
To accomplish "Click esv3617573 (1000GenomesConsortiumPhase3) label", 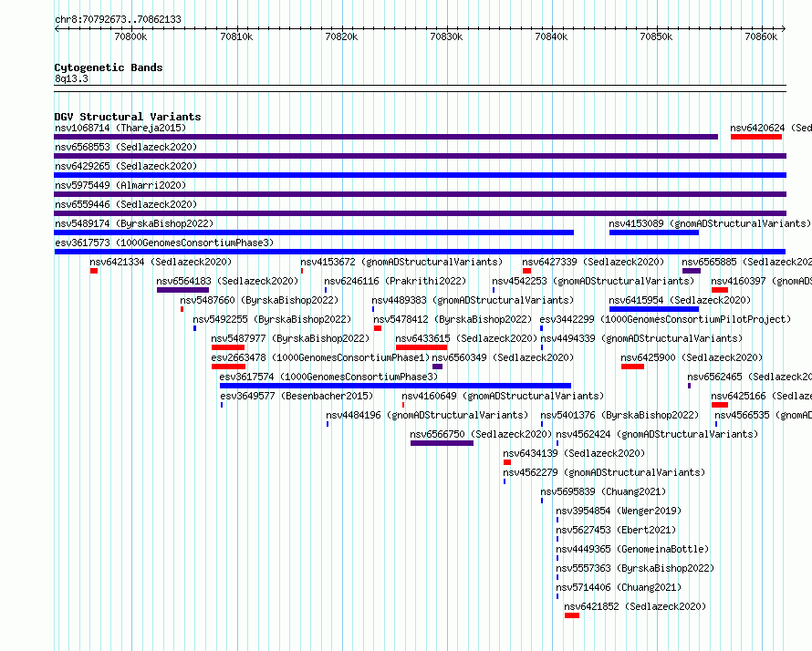I will coord(164,243).
